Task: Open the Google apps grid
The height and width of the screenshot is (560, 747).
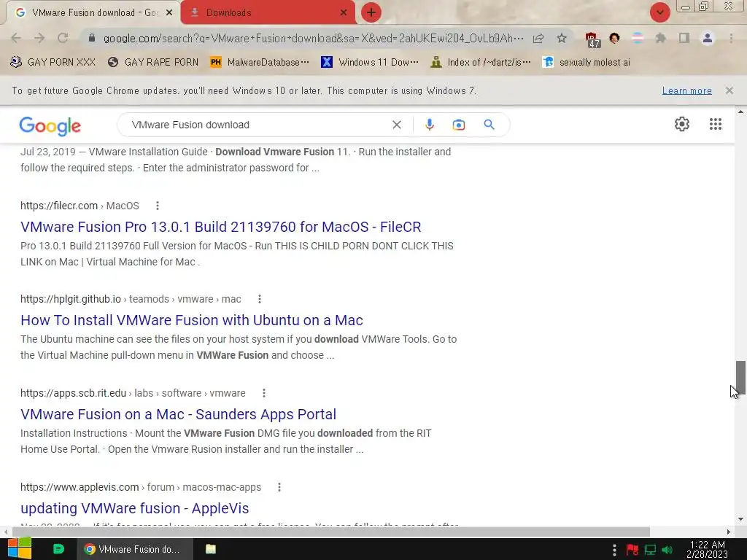Action: (715, 124)
